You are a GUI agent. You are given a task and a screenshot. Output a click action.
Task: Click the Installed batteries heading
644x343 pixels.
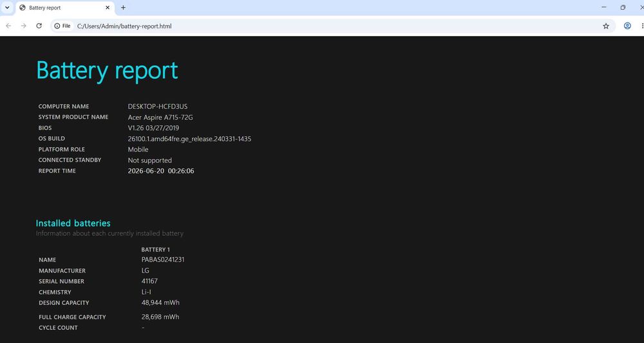tap(73, 223)
